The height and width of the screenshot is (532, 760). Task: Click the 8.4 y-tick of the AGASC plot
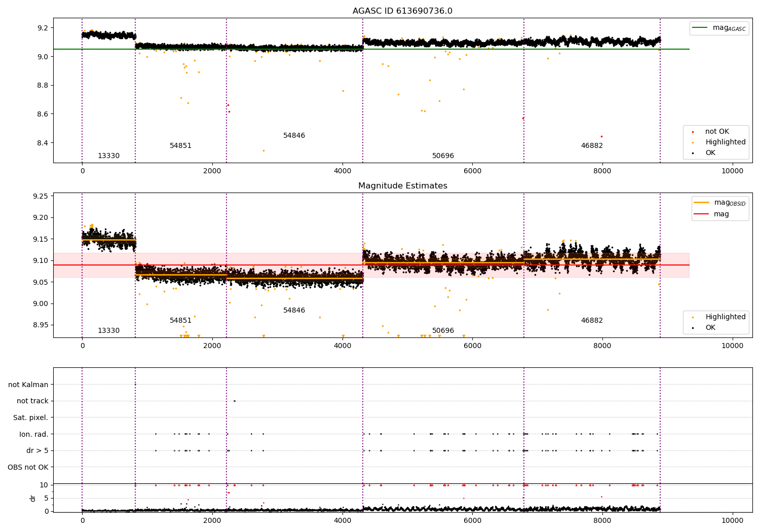44,143
